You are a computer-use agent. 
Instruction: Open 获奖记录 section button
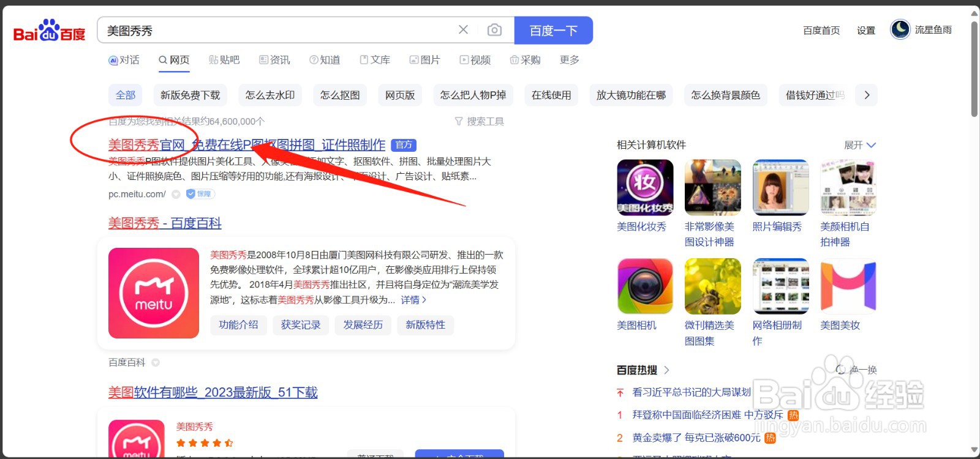pyautogui.click(x=301, y=325)
